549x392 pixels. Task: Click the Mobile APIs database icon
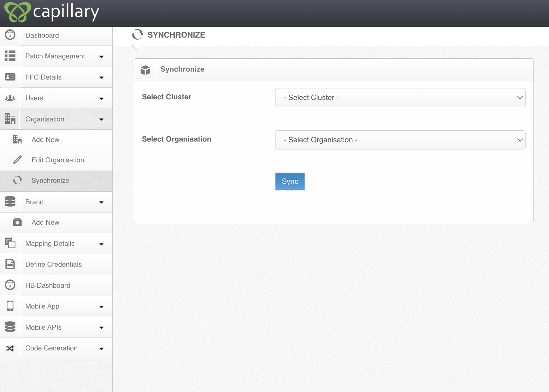pos(10,327)
